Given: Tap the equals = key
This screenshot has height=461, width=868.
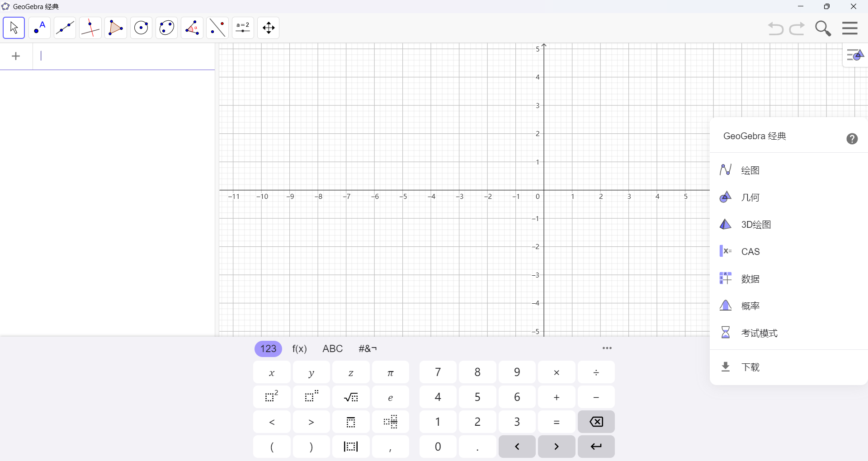Looking at the screenshot, I should pos(557,422).
